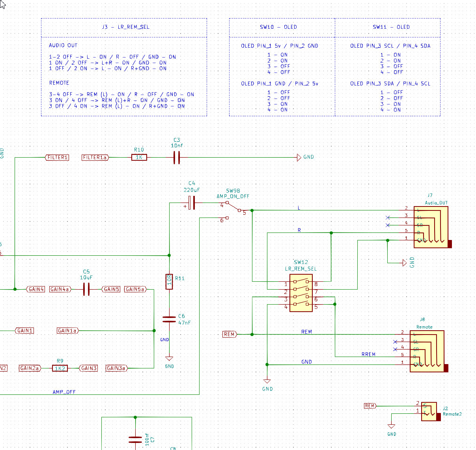Select the C6 47nF capacitor
Viewport: 476px width, 450px height.
169,319
